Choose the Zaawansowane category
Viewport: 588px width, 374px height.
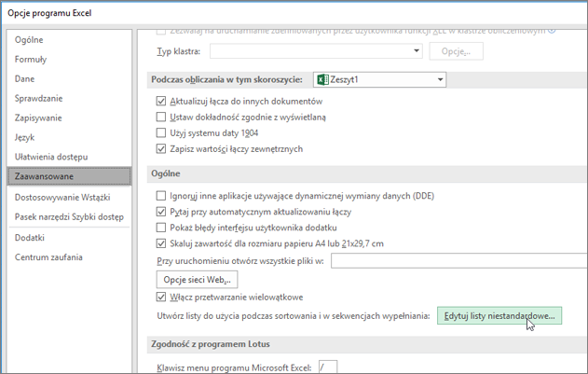pos(69,176)
